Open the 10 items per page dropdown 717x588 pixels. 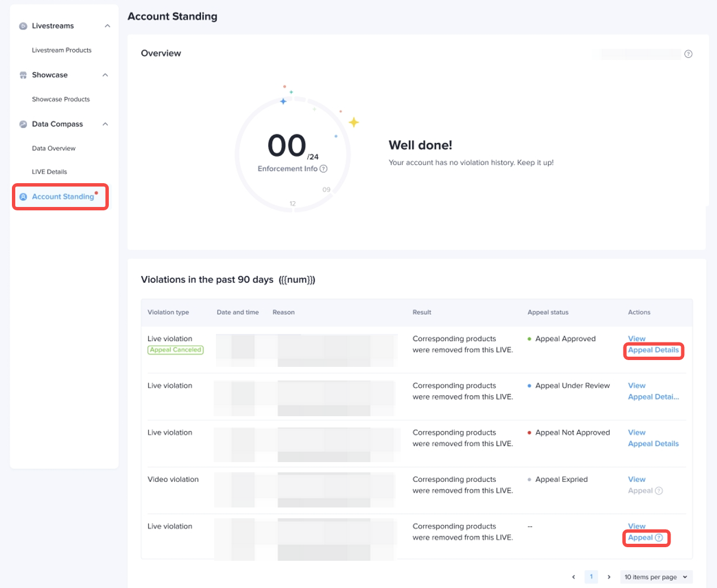(656, 577)
